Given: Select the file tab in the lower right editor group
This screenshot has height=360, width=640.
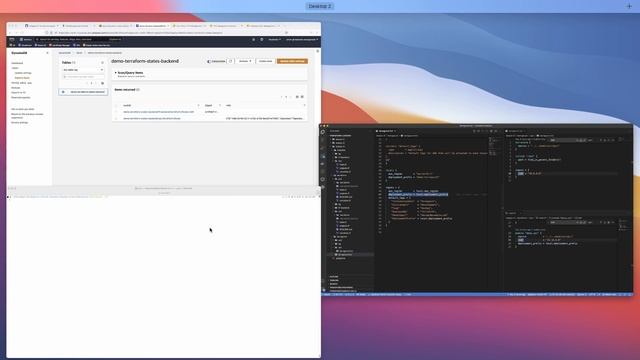Looking at the screenshot, I should (512, 213).
